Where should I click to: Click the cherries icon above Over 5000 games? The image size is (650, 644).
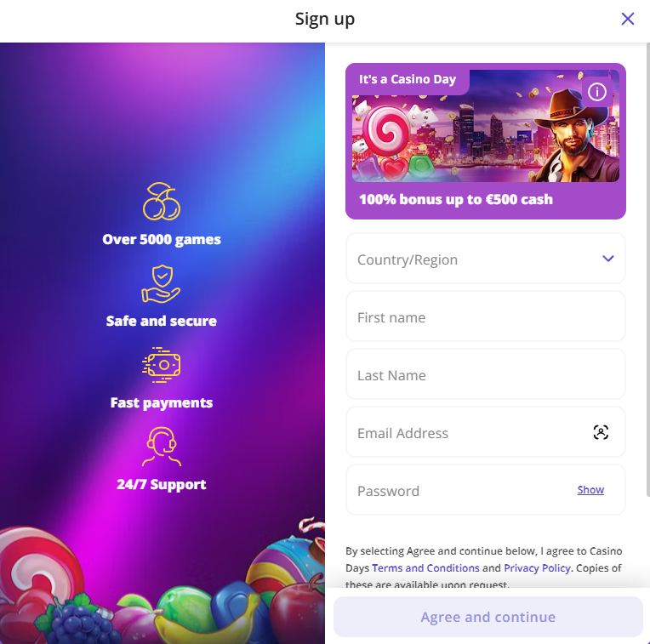click(162, 201)
